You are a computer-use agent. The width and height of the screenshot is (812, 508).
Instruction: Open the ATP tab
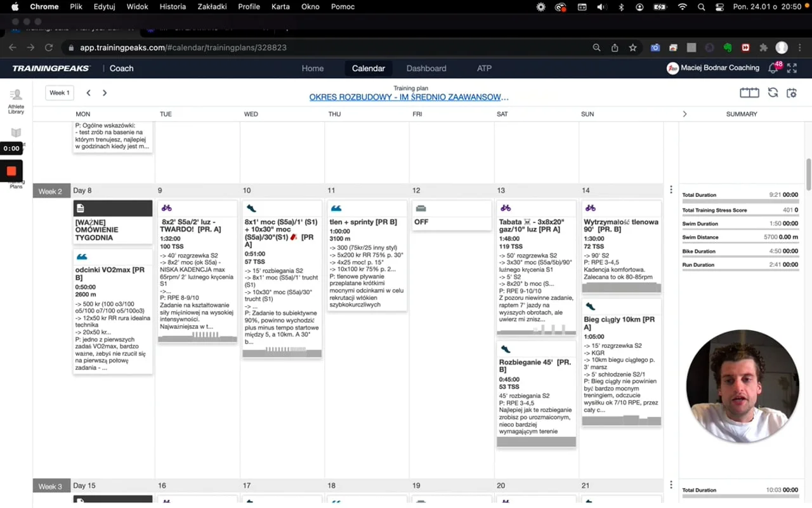click(x=484, y=69)
